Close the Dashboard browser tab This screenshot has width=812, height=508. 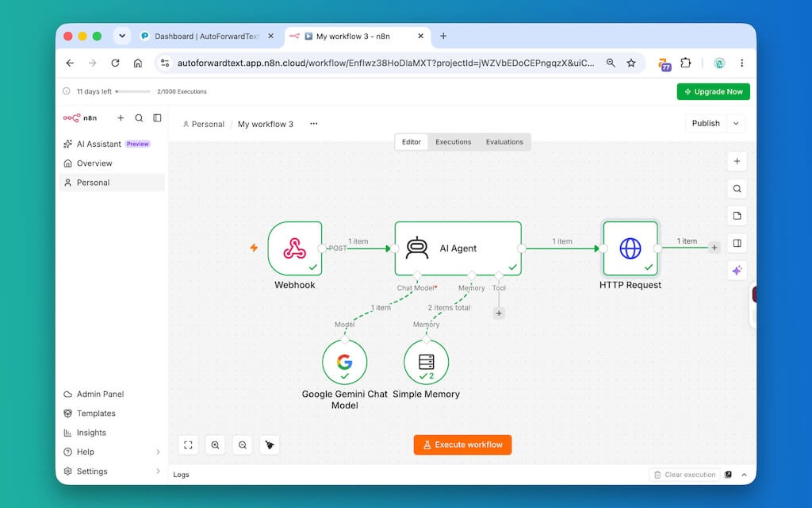click(271, 37)
